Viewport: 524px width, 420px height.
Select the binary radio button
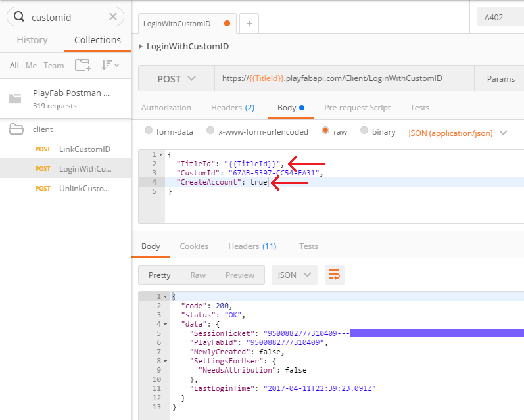click(364, 130)
